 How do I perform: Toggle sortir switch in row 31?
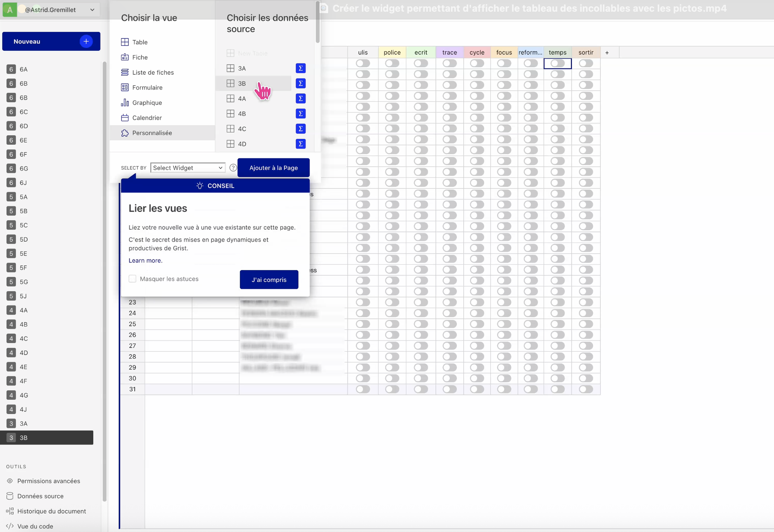point(585,389)
